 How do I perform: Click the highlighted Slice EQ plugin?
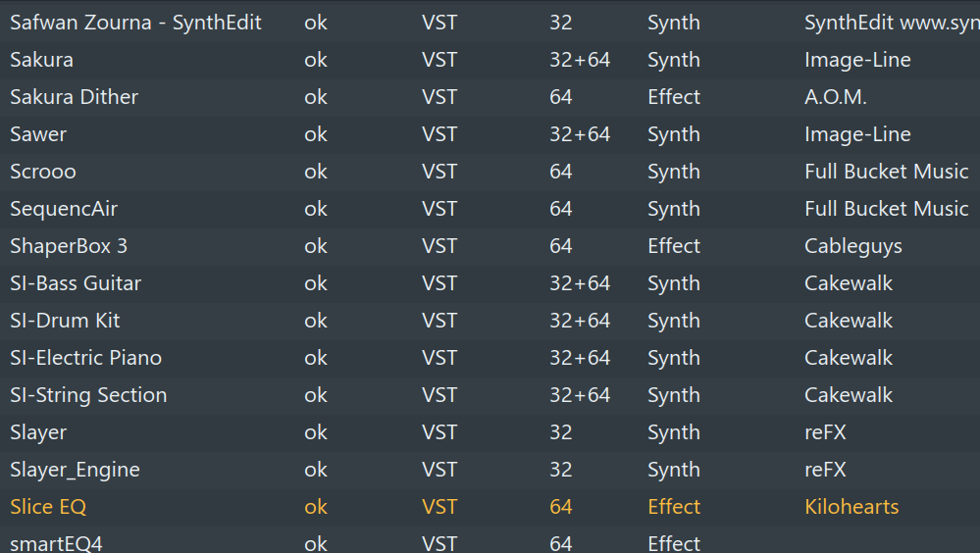[x=48, y=507]
